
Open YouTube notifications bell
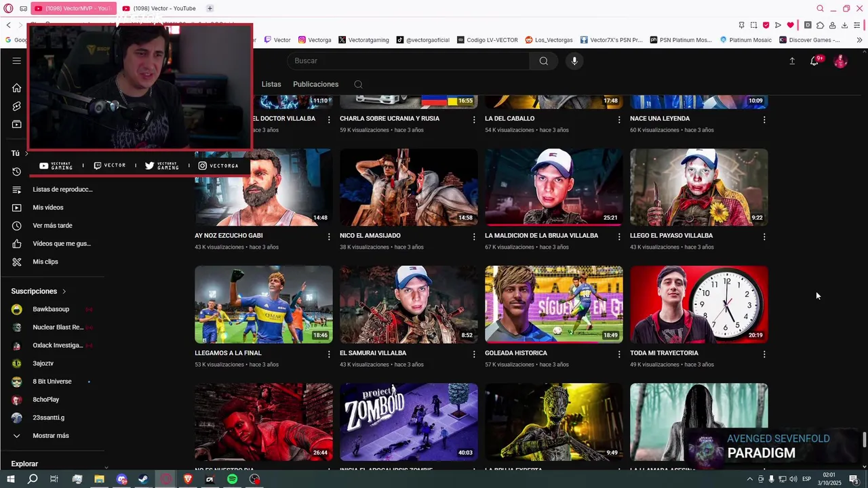coord(814,61)
